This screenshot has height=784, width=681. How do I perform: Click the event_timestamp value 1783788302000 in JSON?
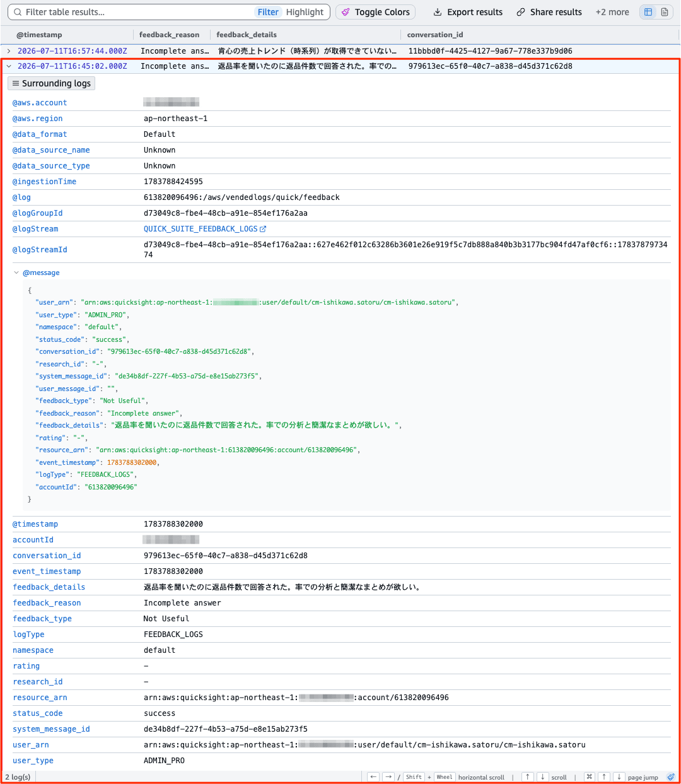(132, 462)
